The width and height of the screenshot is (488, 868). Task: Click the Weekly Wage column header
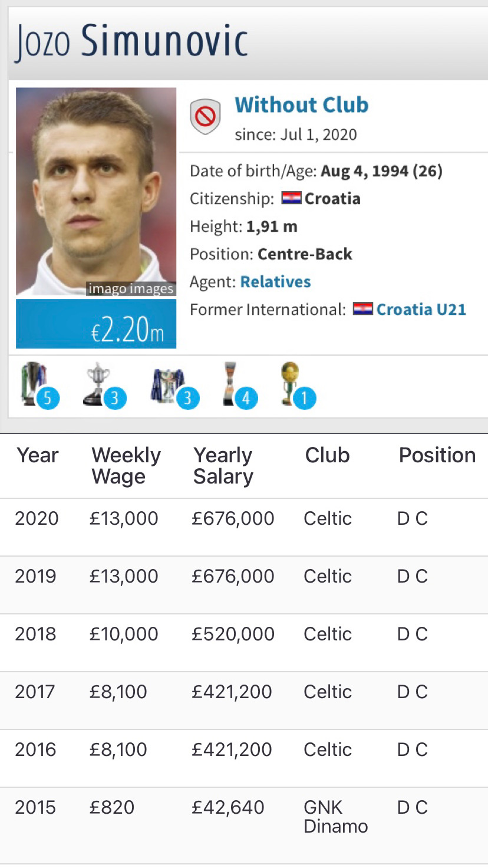pos(126,466)
